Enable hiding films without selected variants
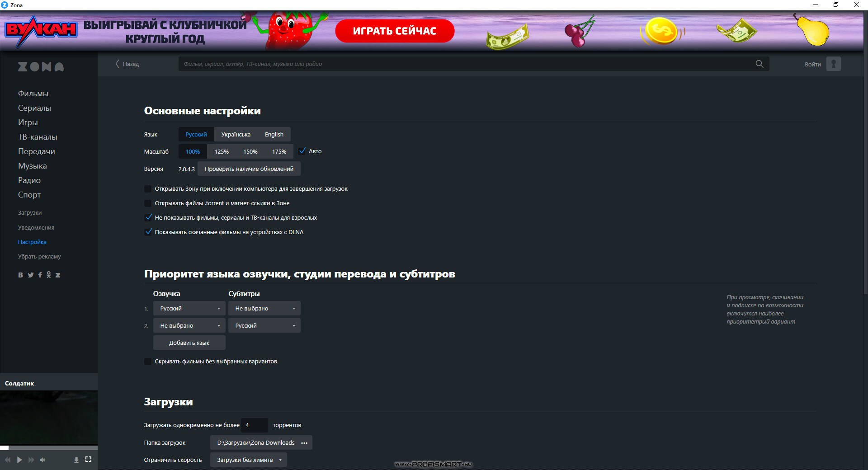868x470 pixels. click(148, 362)
